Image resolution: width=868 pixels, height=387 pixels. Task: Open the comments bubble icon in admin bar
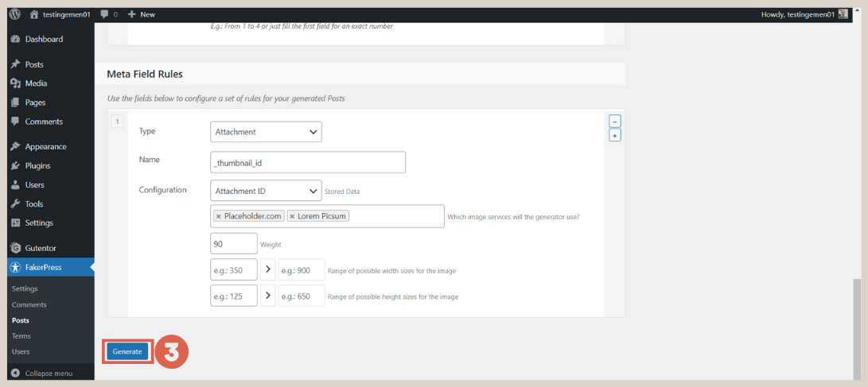click(x=106, y=14)
